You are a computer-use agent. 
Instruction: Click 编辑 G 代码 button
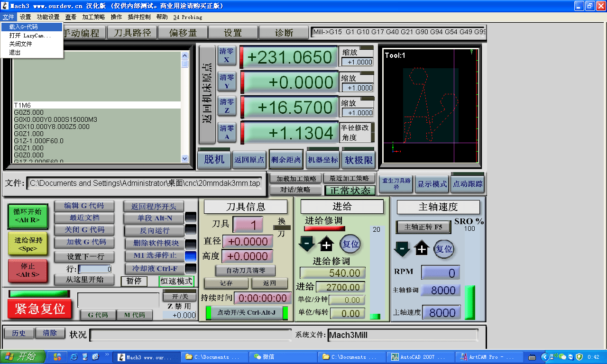(84, 206)
